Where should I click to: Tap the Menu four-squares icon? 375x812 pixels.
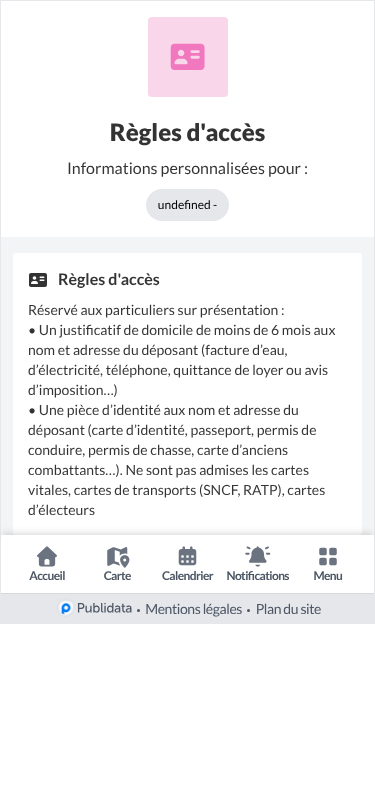(328, 557)
